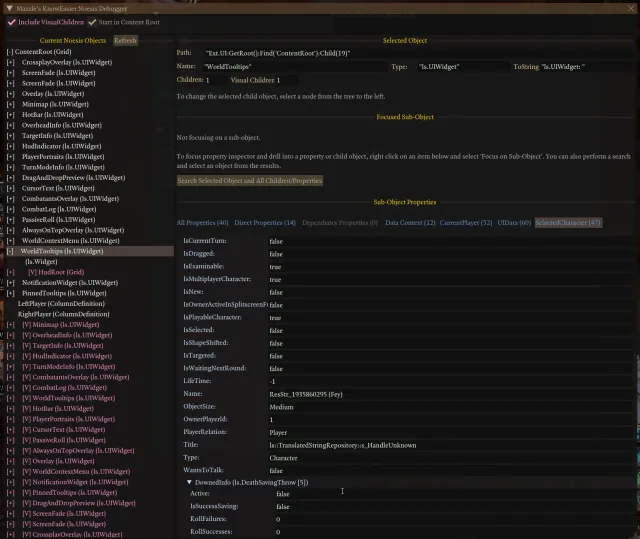Select HudIndicator (ls.UIWidget) tree row
Screen dimensions: 640x539
62,146
